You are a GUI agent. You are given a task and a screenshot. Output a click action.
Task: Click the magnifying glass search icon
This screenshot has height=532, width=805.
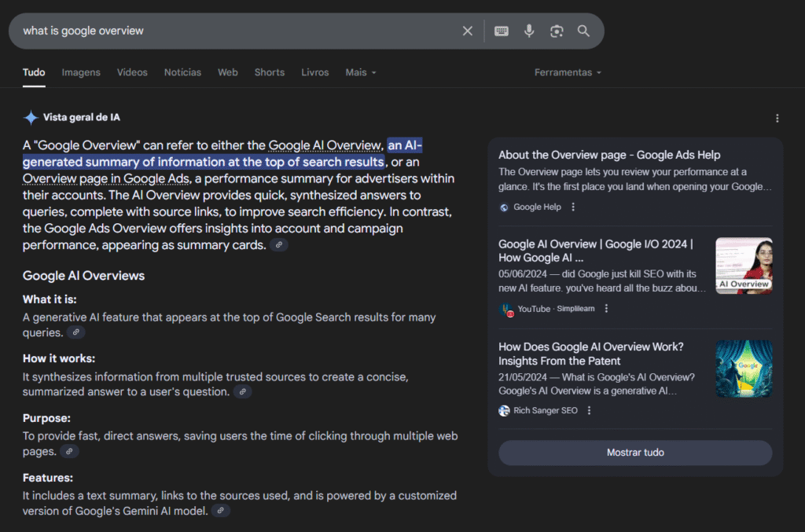[584, 31]
